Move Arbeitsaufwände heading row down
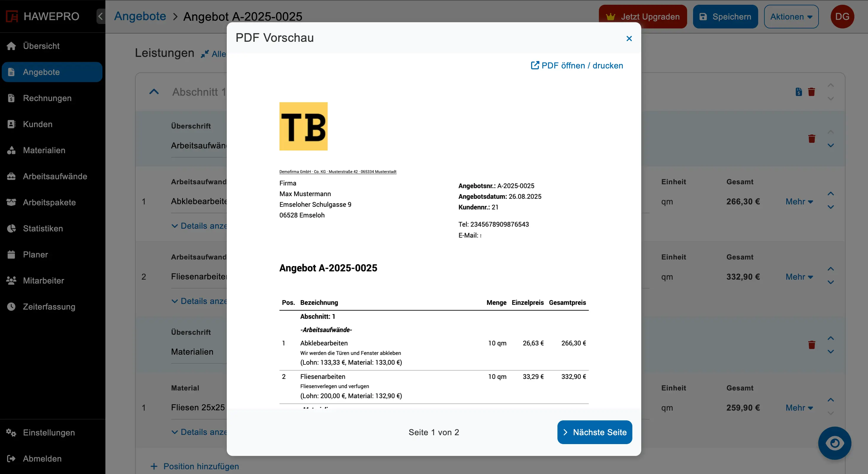The image size is (868, 474). tap(831, 146)
